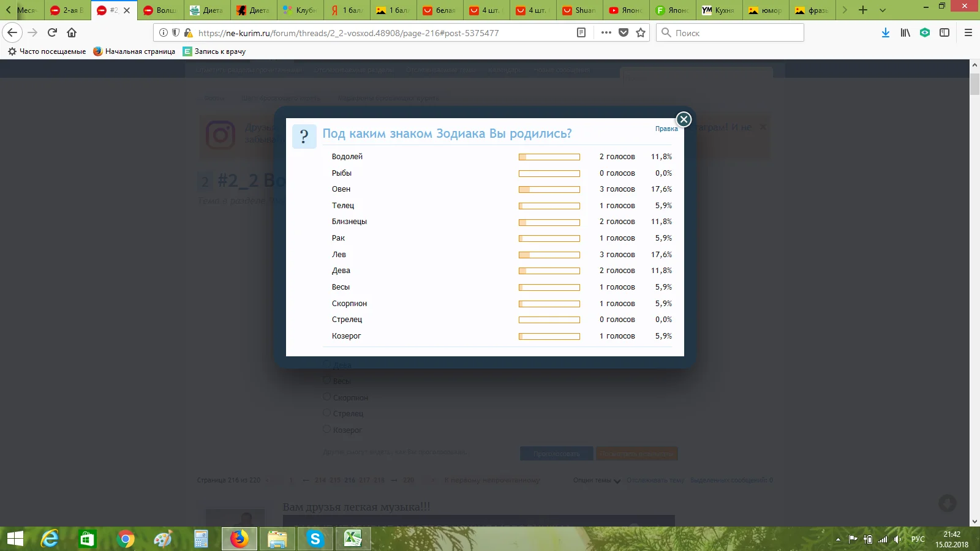Go forward one page in Firefox
Screen dimensions: 980x551
(32, 32)
